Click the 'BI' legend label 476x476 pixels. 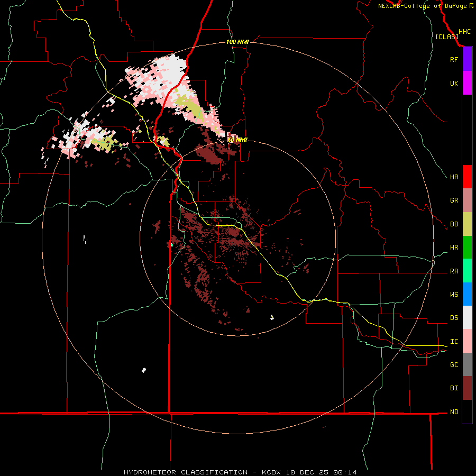click(454, 388)
